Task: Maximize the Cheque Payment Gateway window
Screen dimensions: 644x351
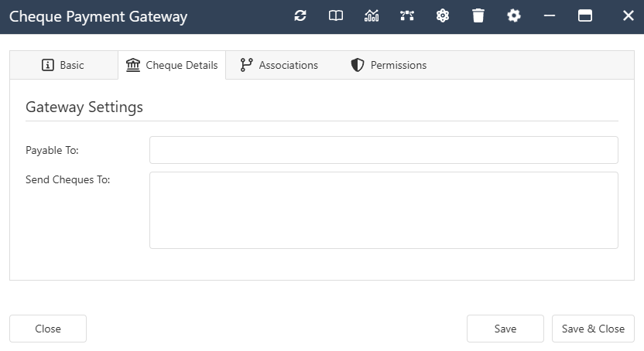Action: click(585, 16)
